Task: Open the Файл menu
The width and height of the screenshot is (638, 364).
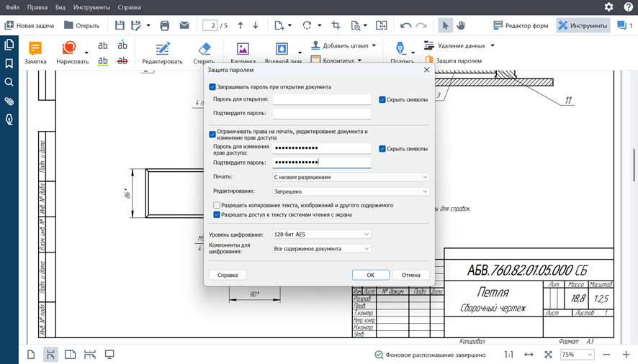Action: click(x=12, y=7)
